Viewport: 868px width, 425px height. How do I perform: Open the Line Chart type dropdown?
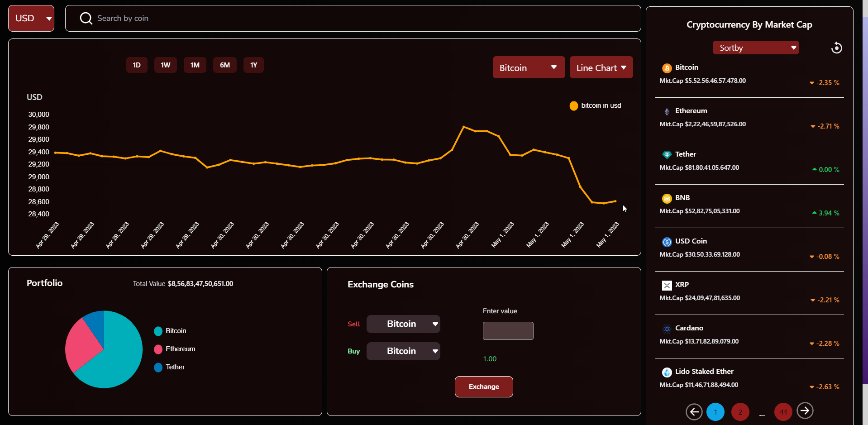601,67
